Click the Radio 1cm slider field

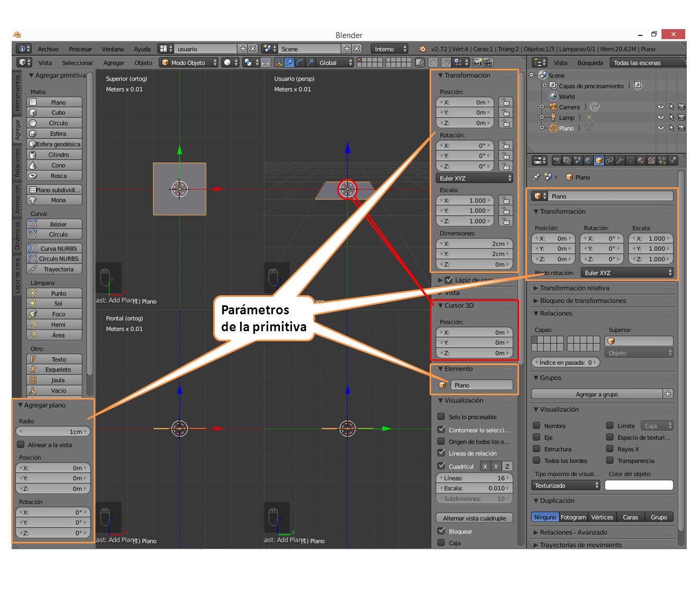point(53,431)
